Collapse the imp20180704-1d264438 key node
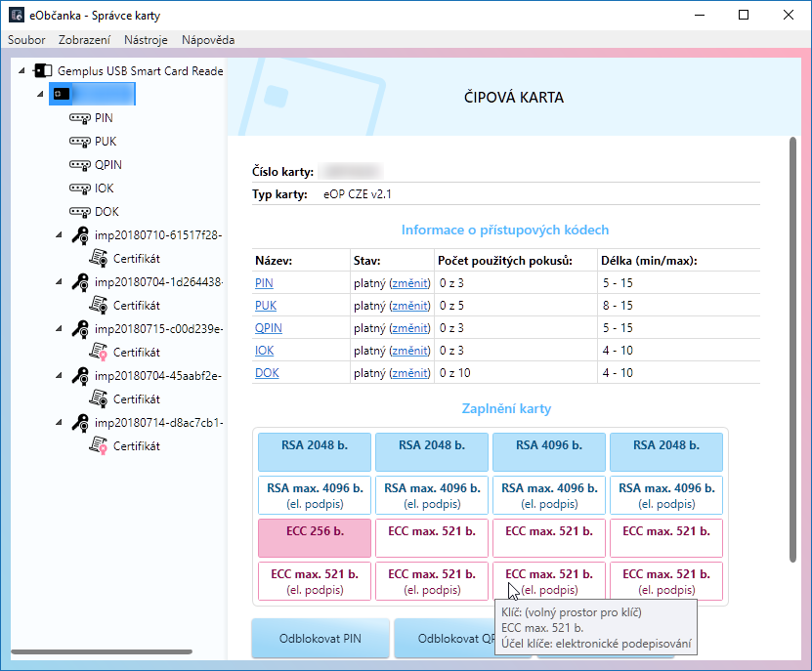The width and height of the screenshot is (812, 671). 62,282
